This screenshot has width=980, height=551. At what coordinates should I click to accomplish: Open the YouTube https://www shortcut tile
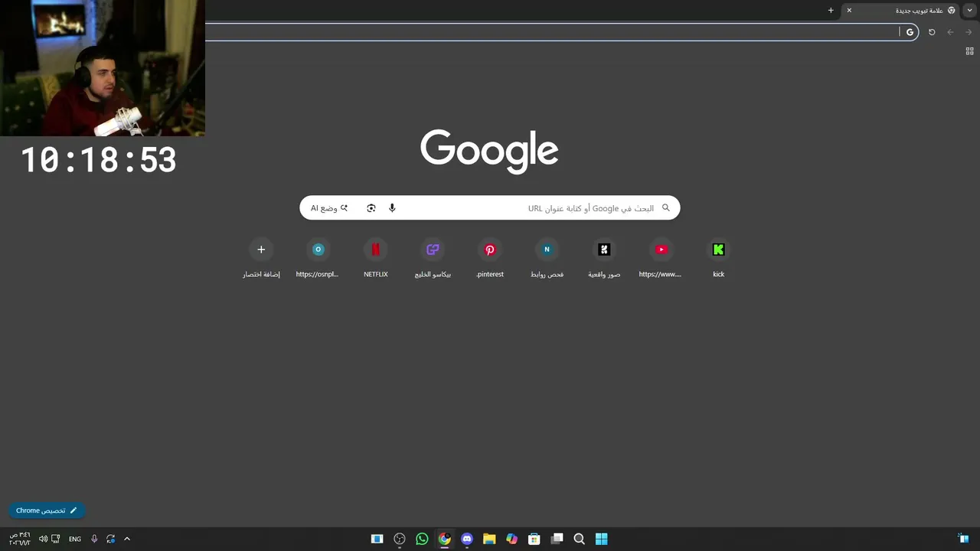[661, 259]
